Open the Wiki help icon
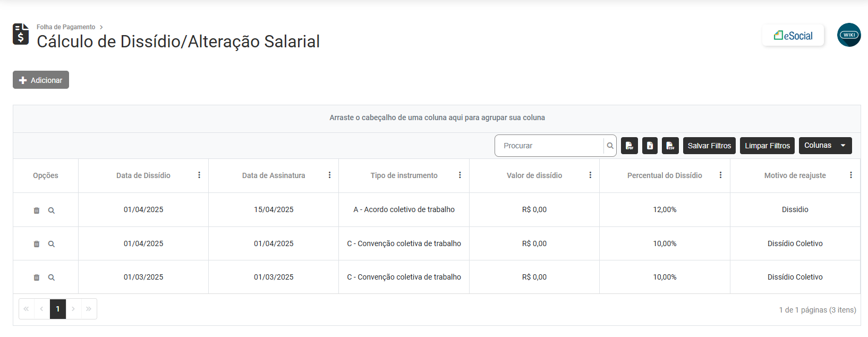Screen dimensions: 868x337 point(849,35)
